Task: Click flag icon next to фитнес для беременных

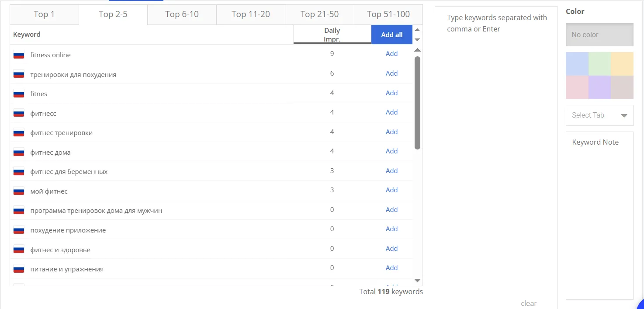Action: [19, 172]
